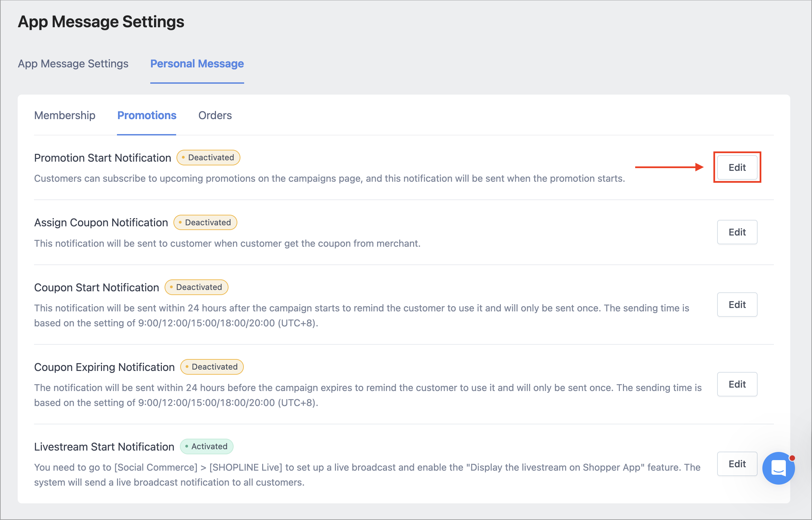Click description 'sent to customer when customer get the coupon'
This screenshot has height=520, width=812.
click(x=227, y=243)
